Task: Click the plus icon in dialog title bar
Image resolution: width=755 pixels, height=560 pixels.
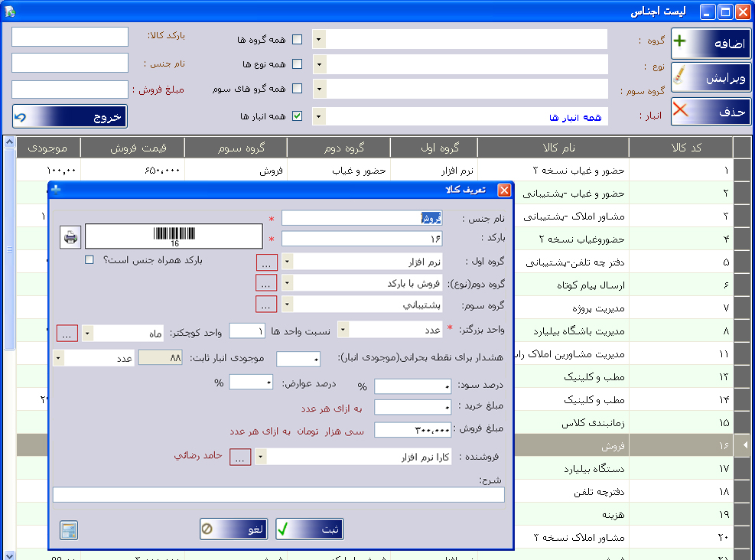Action: click(x=56, y=190)
